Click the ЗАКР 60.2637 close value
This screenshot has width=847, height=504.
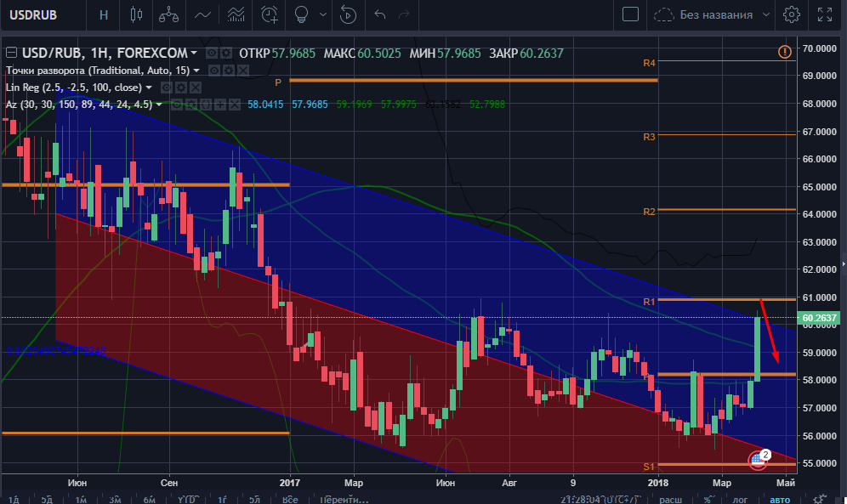pyautogui.click(x=526, y=53)
